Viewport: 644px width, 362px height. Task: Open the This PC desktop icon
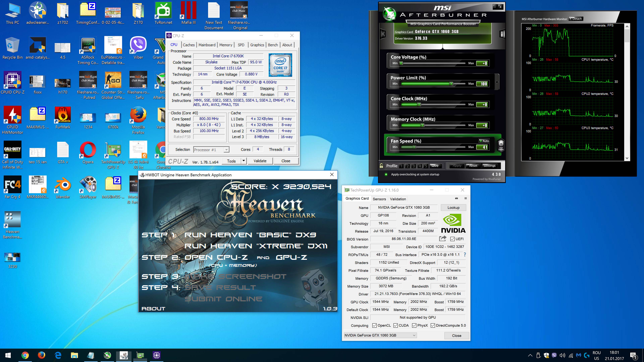[x=13, y=13]
